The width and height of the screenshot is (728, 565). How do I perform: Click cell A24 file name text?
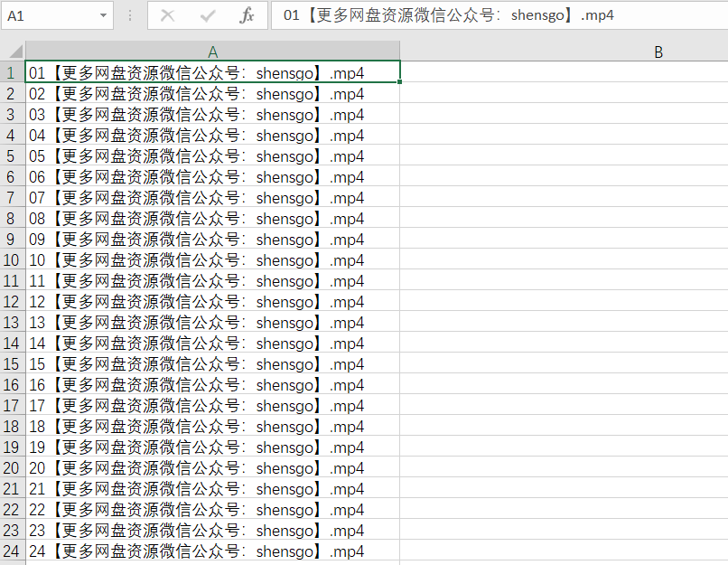pyautogui.click(x=196, y=551)
